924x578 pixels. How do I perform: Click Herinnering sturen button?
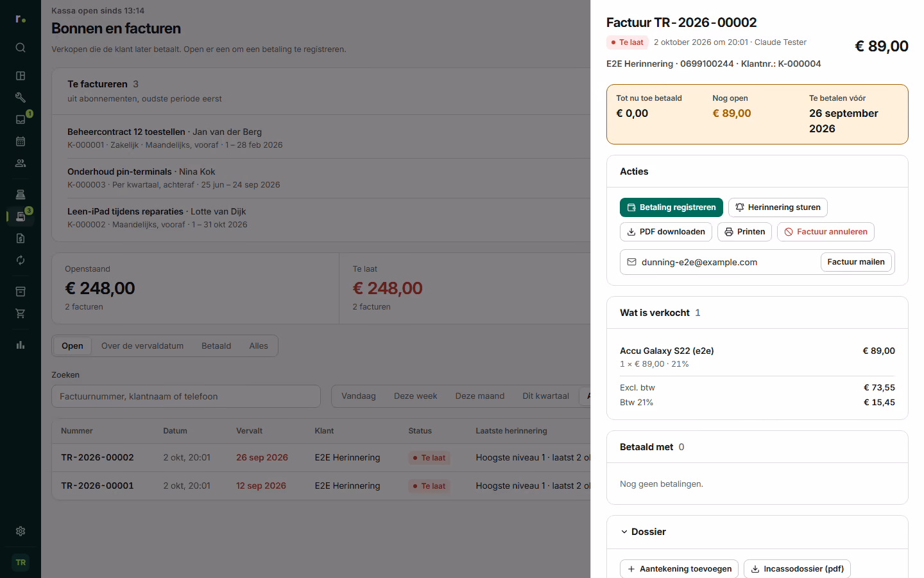[x=778, y=207]
